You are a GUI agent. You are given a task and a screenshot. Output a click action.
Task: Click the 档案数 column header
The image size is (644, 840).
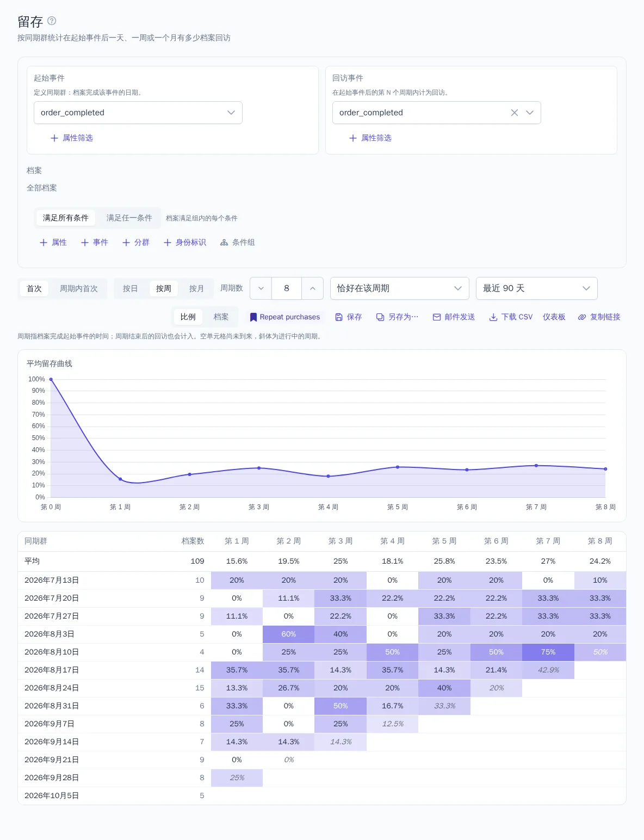coord(193,541)
